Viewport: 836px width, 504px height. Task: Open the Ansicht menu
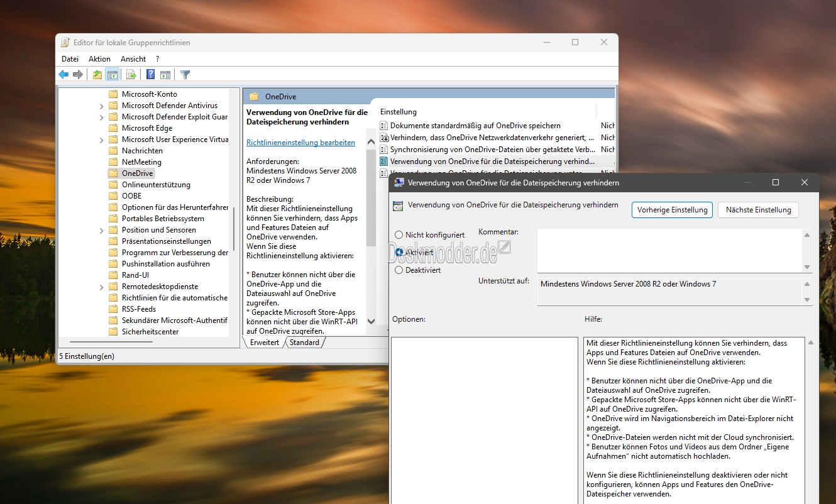coord(133,59)
